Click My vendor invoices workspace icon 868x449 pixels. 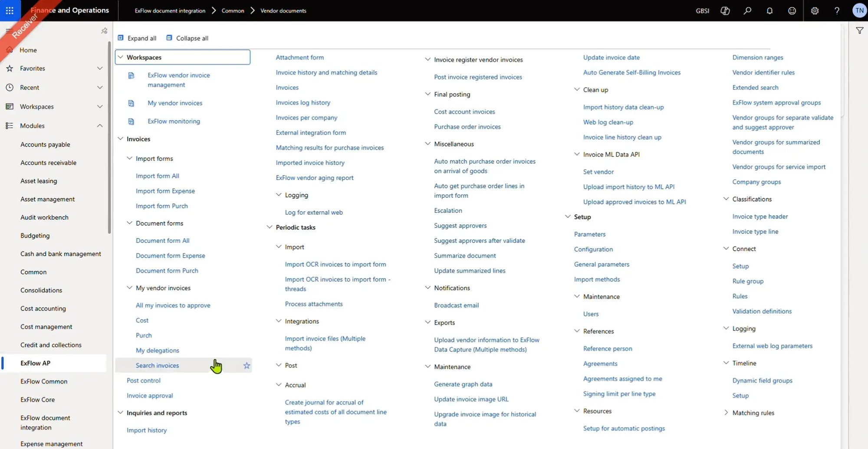point(131,103)
